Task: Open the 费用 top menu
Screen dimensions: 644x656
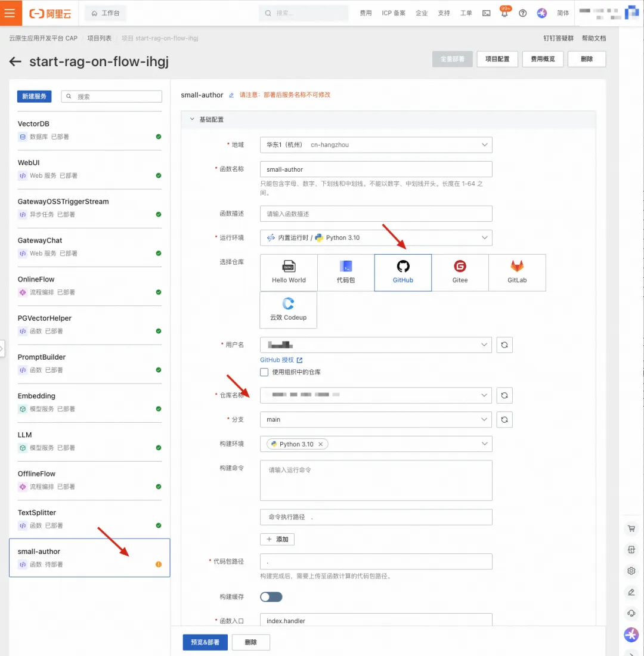Action: point(366,13)
